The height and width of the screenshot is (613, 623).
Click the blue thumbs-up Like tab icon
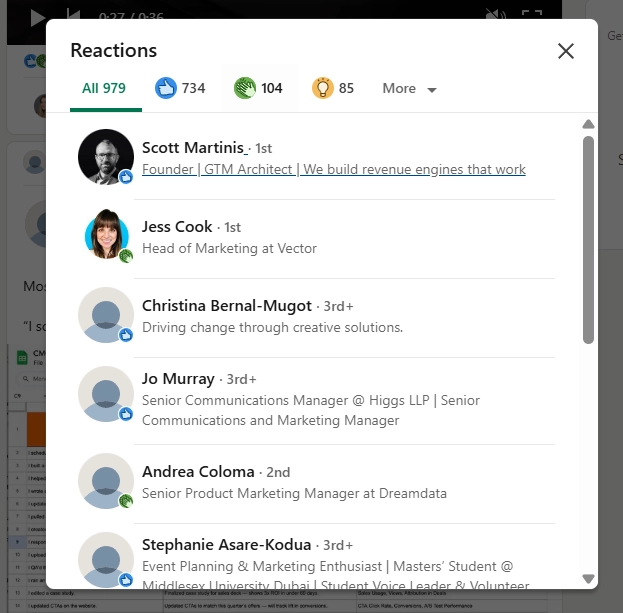point(165,88)
